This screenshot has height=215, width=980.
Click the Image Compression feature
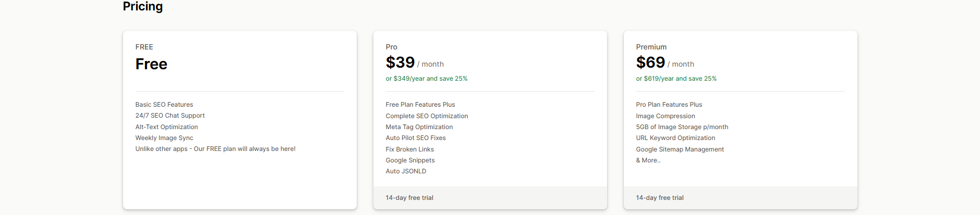click(x=665, y=116)
